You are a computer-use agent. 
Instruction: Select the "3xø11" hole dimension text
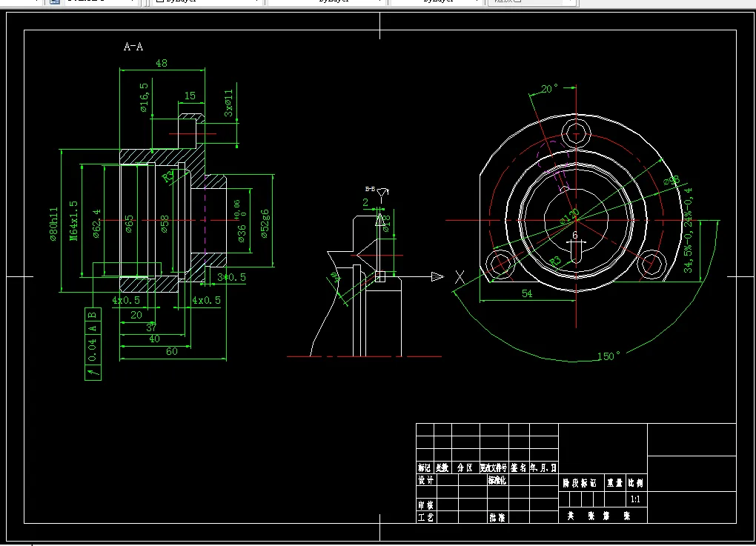[228, 103]
